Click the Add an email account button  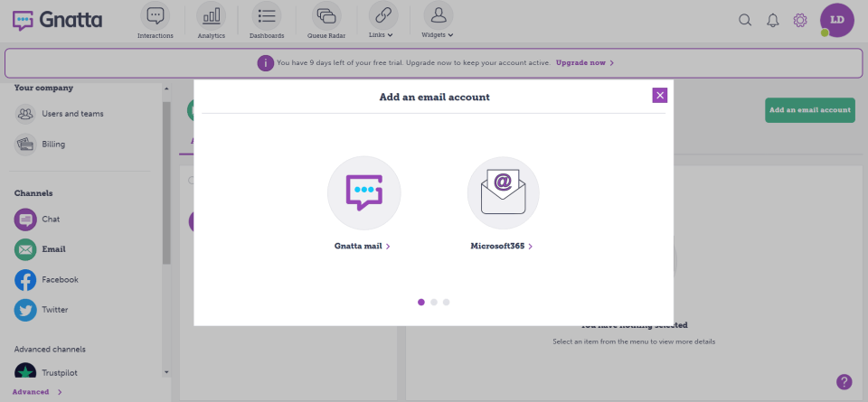pyautogui.click(x=810, y=110)
